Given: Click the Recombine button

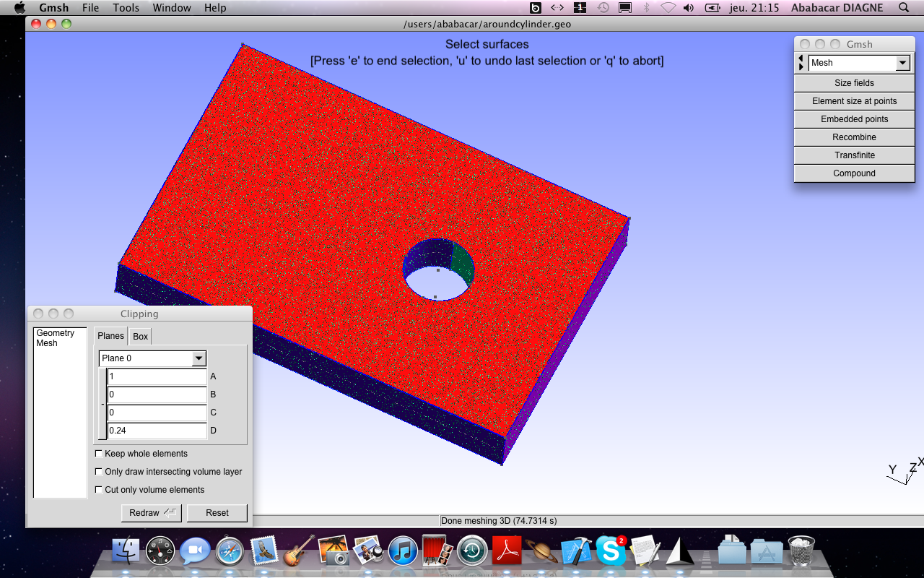Looking at the screenshot, I should [x=854, y=137].
